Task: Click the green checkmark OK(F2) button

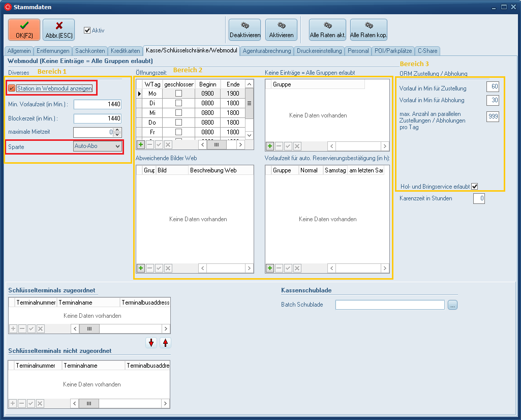Action: pos(24,30)
